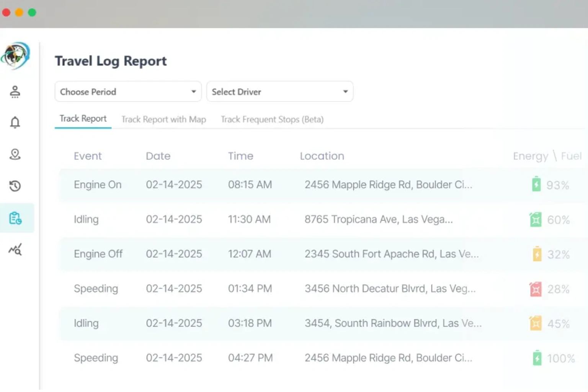View notifications via the bell icon
Screen dimensions: 588x392
coord(15,122)
